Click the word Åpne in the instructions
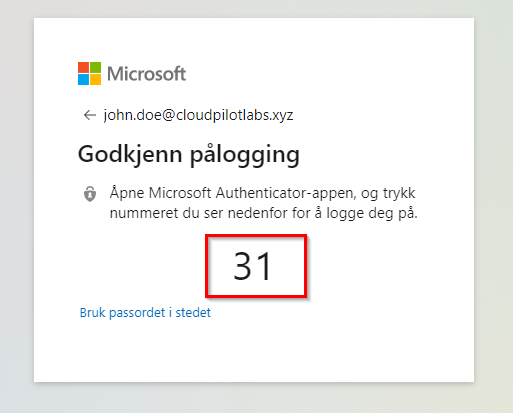This screenshot has width=513, height=413. click(x=127, y=193)
